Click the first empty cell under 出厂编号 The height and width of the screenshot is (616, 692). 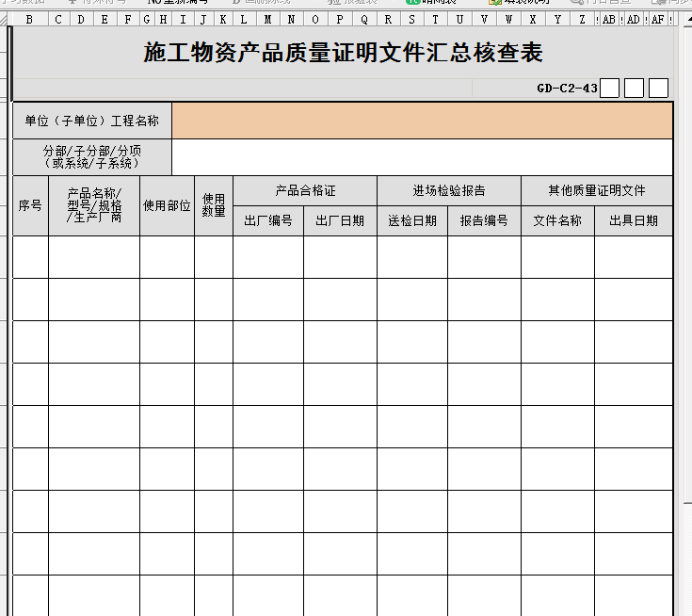(x=268, y=257)
